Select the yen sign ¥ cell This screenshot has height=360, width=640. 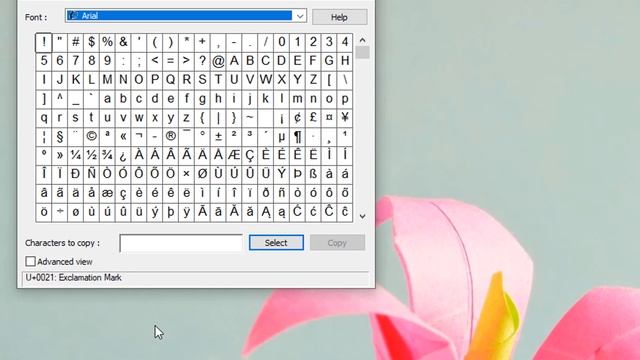345,118
